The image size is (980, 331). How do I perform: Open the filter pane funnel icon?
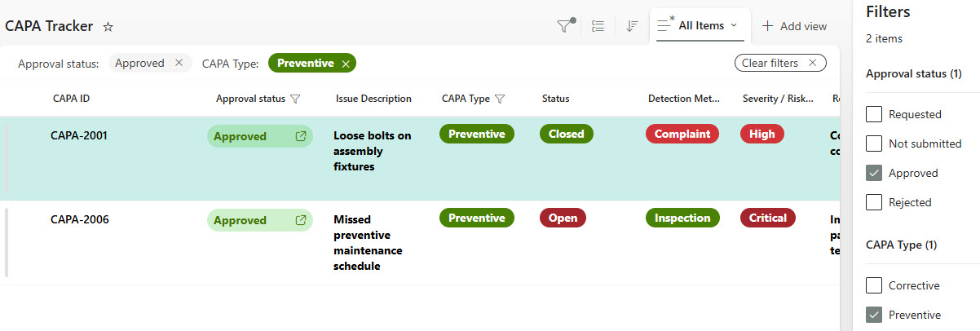564,26
